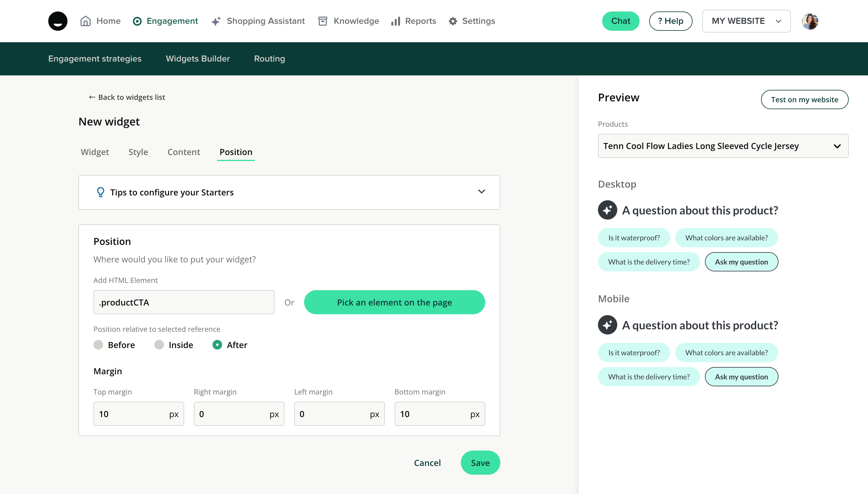Click the Tips lightbulb icon
This screenshot has width=868, height=494.
(x=100, y=192)
